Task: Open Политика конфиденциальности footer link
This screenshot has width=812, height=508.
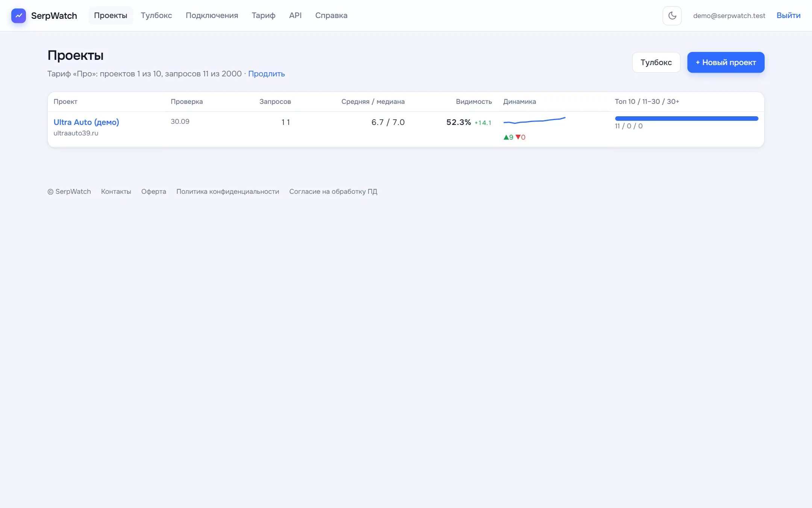Action: 228,192
